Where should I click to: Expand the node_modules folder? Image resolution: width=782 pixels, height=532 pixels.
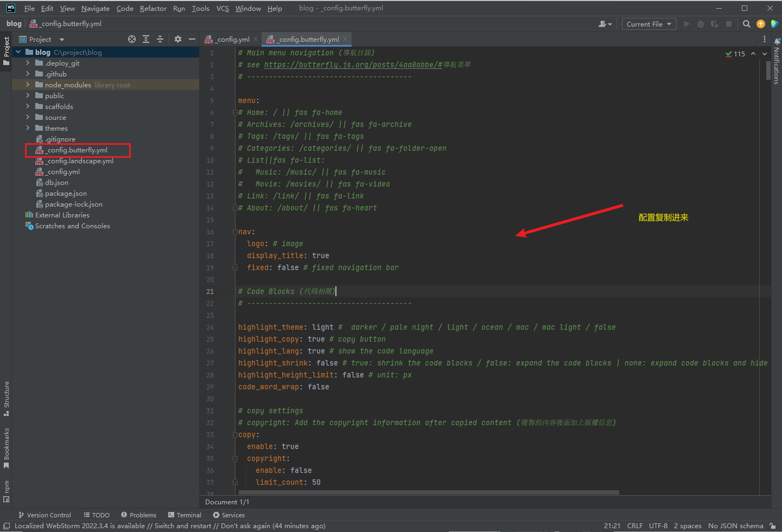(x=28, y=85)
